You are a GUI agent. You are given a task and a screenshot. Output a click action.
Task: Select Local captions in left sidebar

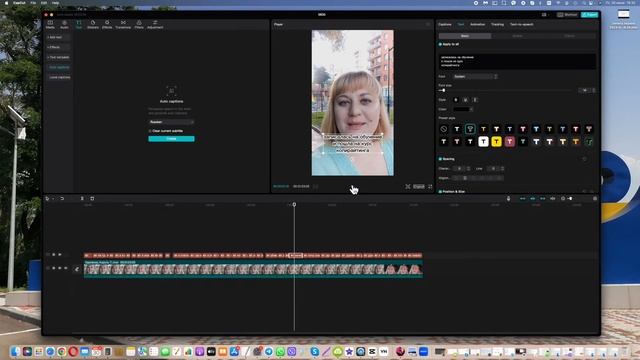coord(60,77)
